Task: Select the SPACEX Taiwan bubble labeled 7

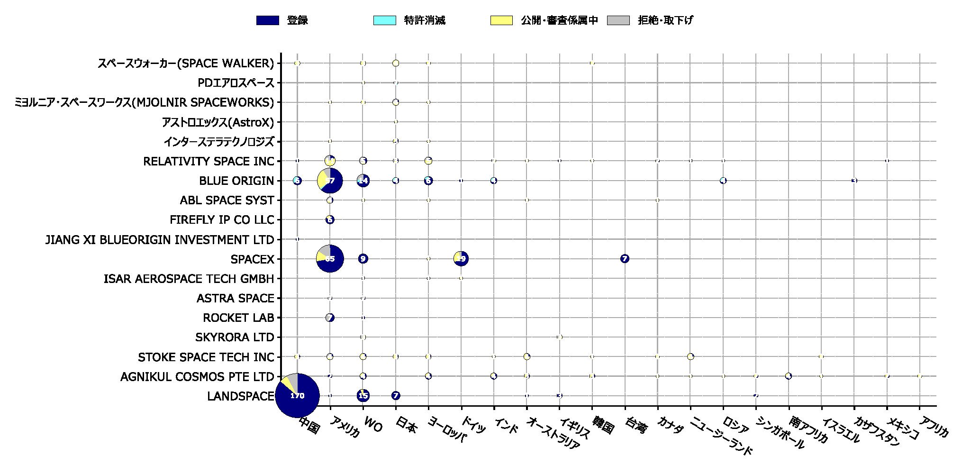Action: click(x=625, y=259)
